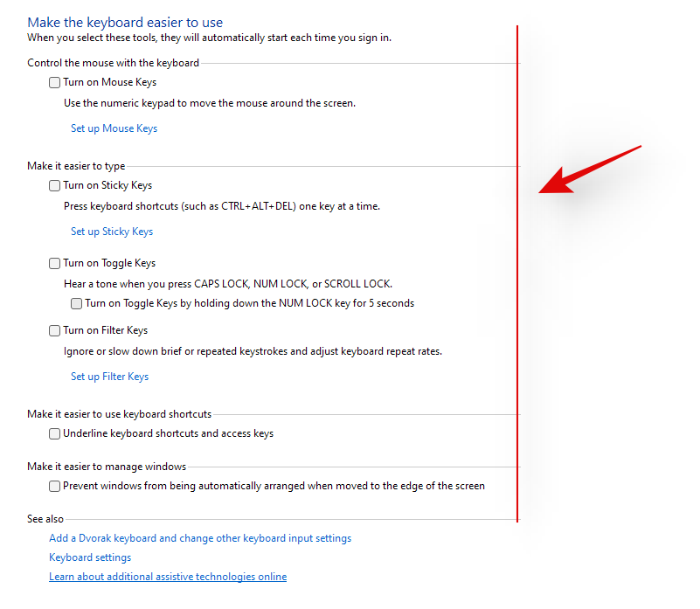
Task: Click the Make it easier to type label
Action: [x=76, y=166]
